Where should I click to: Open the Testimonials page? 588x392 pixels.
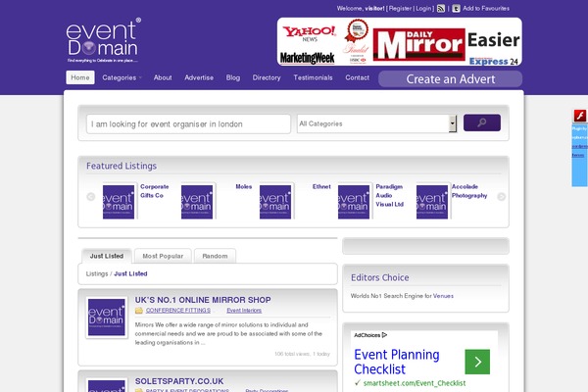pyautogui.click(x=314, y=77)
